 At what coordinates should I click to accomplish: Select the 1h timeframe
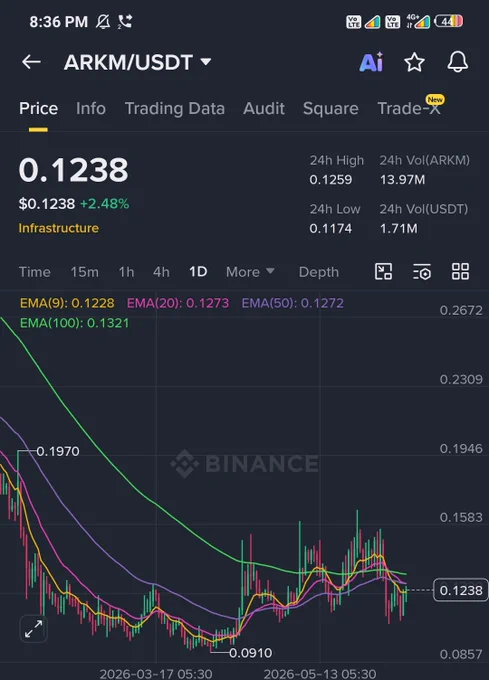(x=126, y=272)
